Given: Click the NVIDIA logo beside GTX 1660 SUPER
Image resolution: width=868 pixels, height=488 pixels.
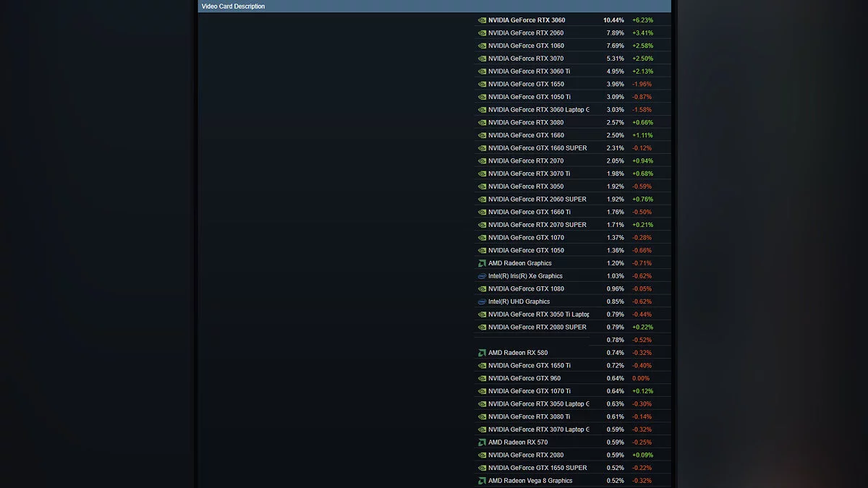Looking at the screenshot, I should 482,148.
